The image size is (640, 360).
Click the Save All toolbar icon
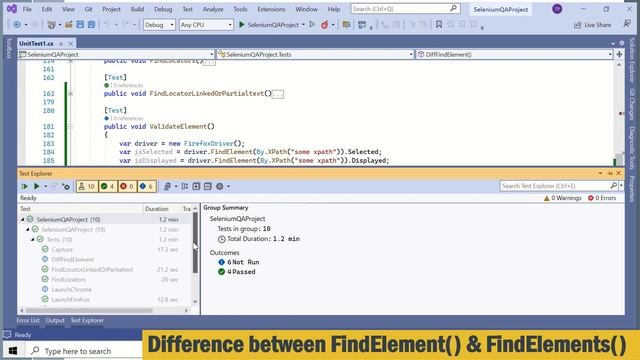tap(91, 25)
